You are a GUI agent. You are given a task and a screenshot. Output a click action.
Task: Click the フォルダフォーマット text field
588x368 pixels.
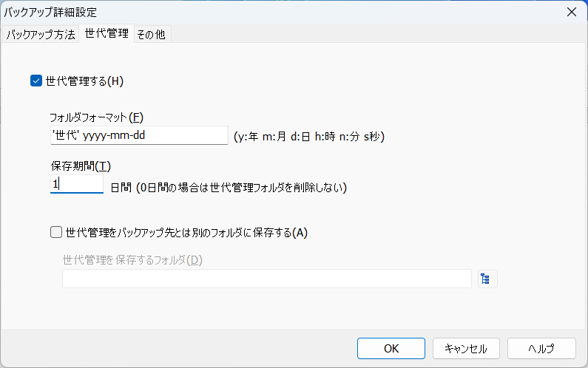(138, 135)
